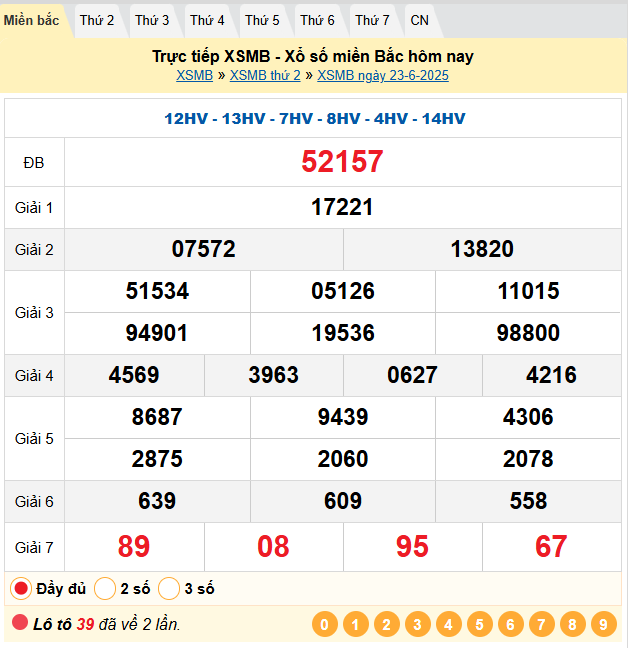This screenshot has width=628, height=648.
Task: Click the special prize number 52157
Action: click(x=342, y=161)
